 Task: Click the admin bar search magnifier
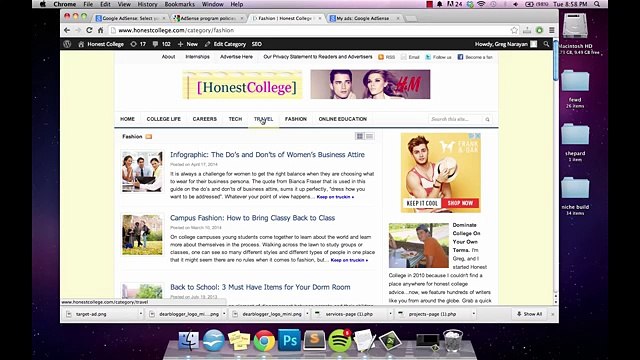tap(546, 44)
